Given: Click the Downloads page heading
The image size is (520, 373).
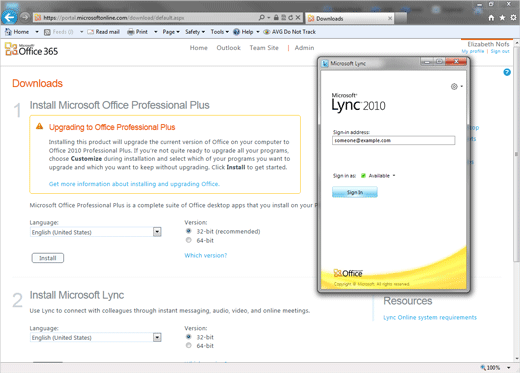Looking at the screenshot, I should pyautogui.click(x=37, y=83).
